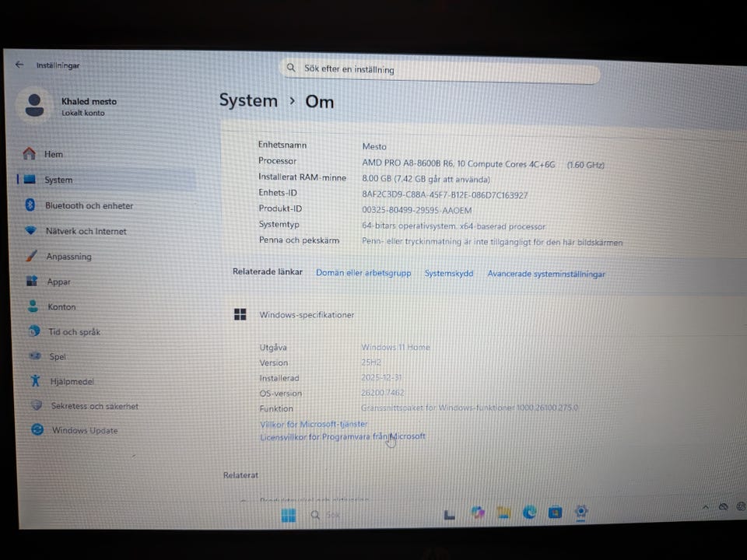This screenshot has height=560, width=747.
Task: Click the System monitor icon in sidebar
Action: click(30, 180)
